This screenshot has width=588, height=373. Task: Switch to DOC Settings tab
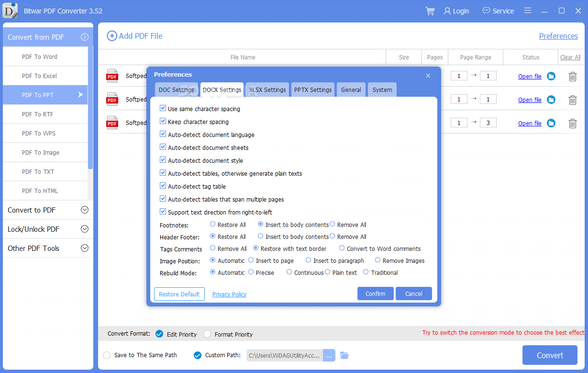click(176, 90)
